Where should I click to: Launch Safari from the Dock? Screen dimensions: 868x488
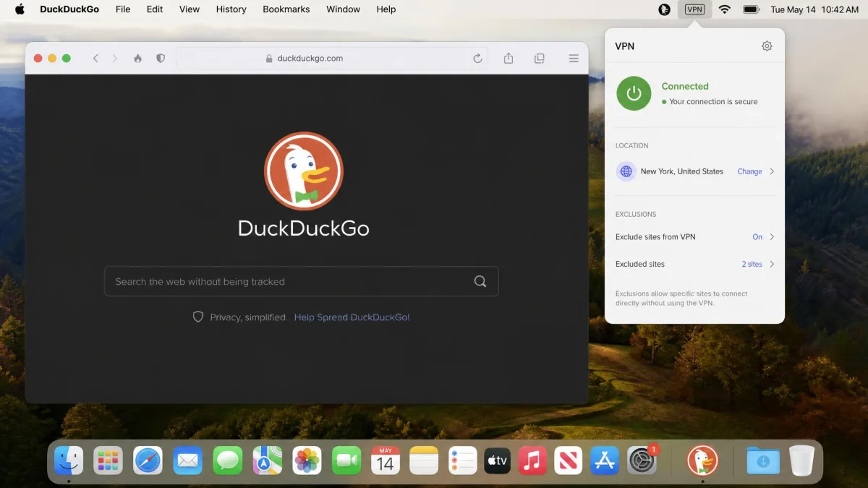point(148,460)
